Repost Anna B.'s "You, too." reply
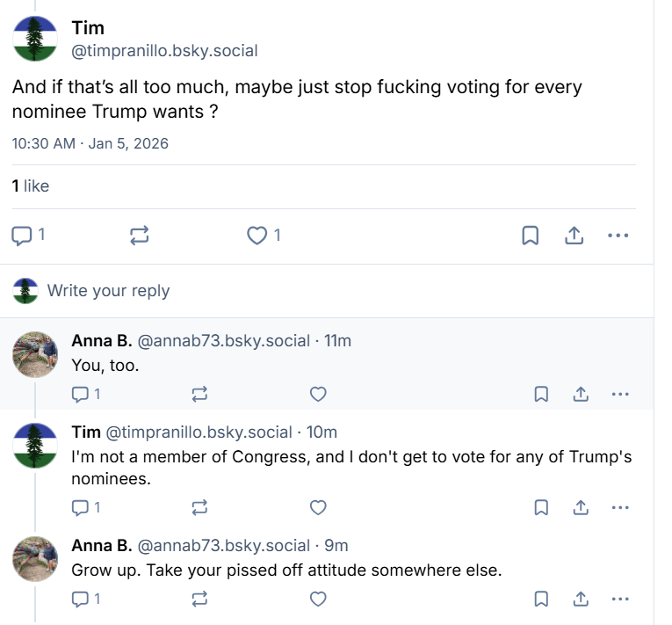Screen dimensions: 672x625 click(199, 395)
